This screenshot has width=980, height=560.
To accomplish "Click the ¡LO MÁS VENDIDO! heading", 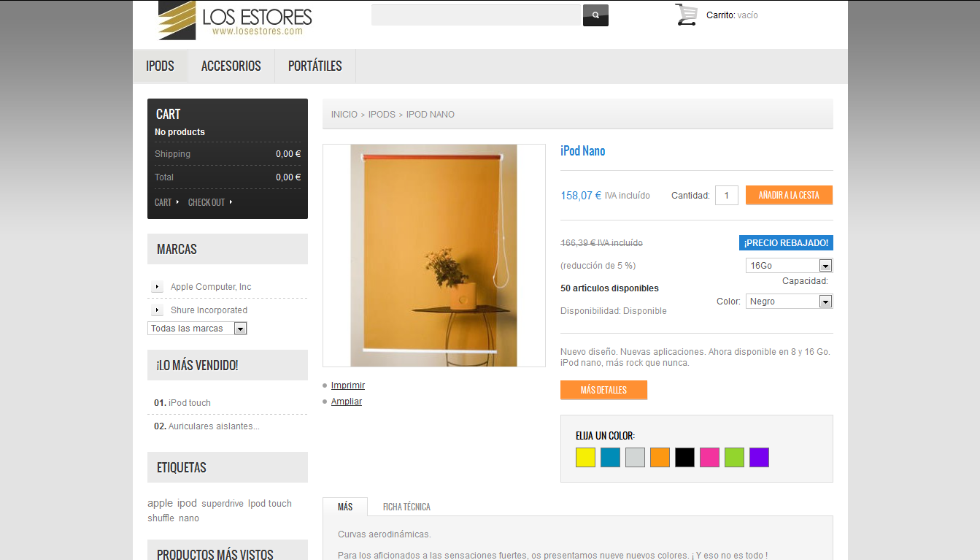I will (197, 366).
